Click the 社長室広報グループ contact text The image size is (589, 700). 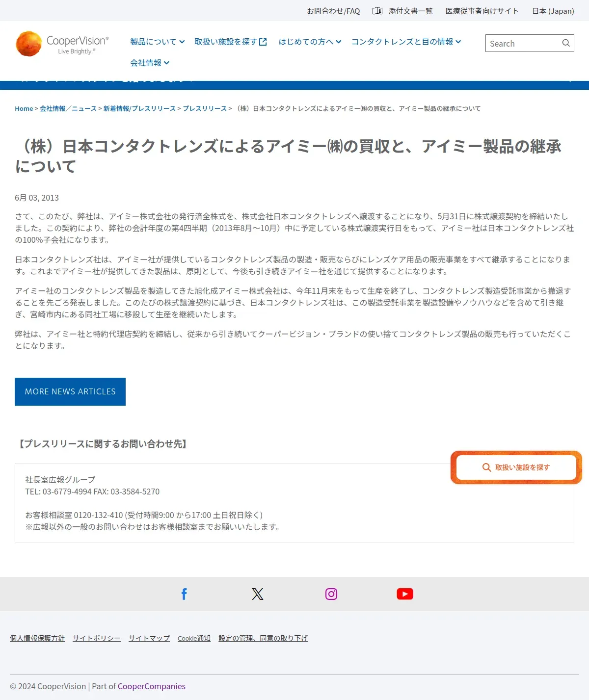coord(60,480)
